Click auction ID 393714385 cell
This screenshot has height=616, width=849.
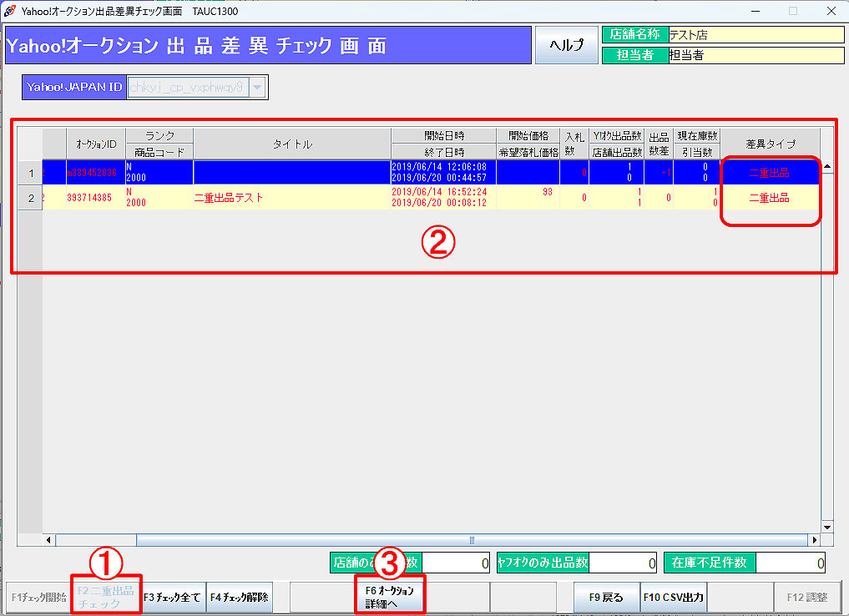96,198
